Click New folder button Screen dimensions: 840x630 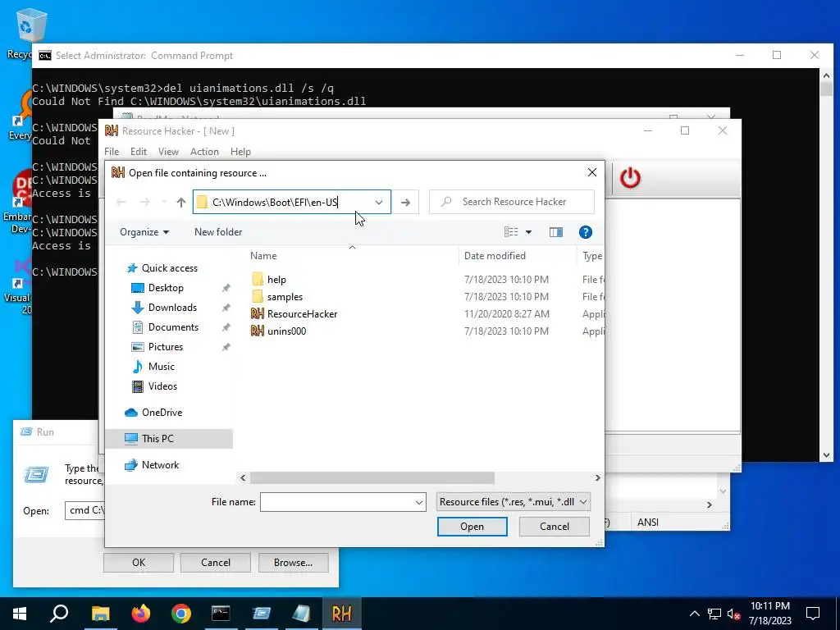[218, 232]
